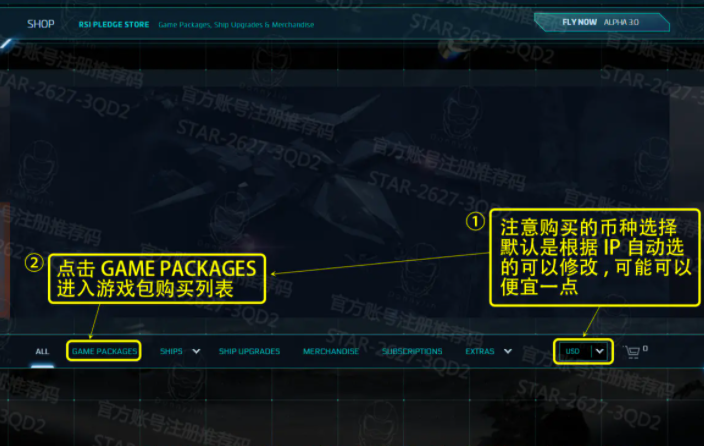Click the featured ship banner image
The width and height of the screenshot is (704, 446).
coord(340,202)
